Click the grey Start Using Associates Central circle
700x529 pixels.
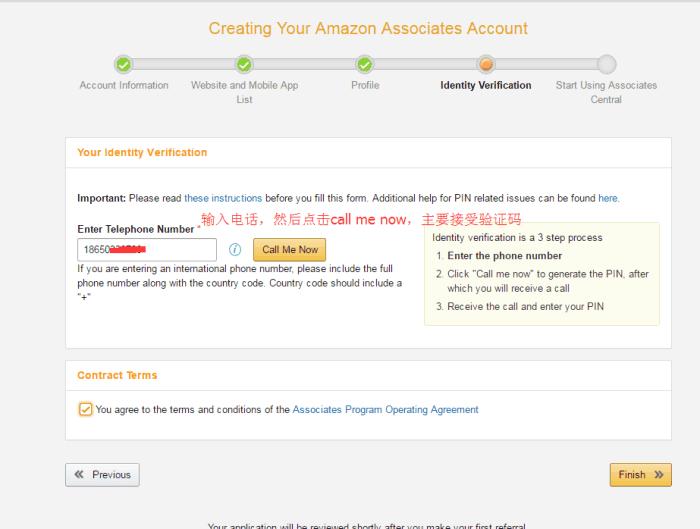tap(606, 64)
